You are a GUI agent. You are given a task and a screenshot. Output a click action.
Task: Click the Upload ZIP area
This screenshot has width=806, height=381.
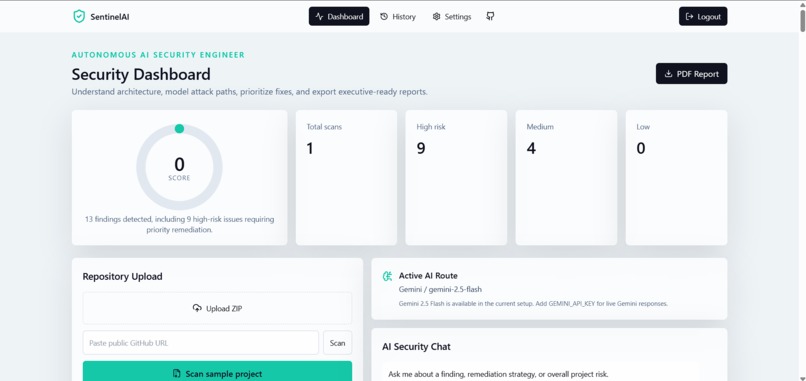(217, 309)
